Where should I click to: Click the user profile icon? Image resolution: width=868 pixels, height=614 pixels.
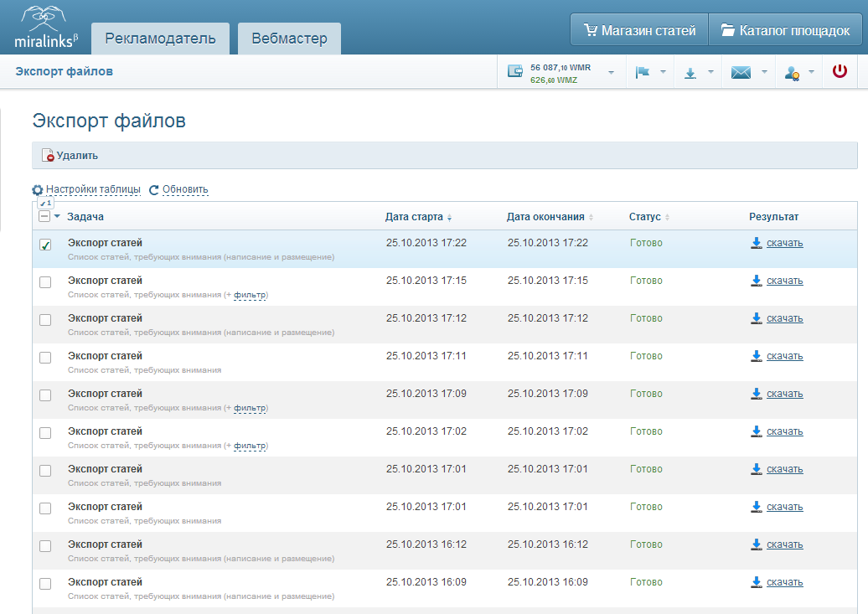coord(792,73)
